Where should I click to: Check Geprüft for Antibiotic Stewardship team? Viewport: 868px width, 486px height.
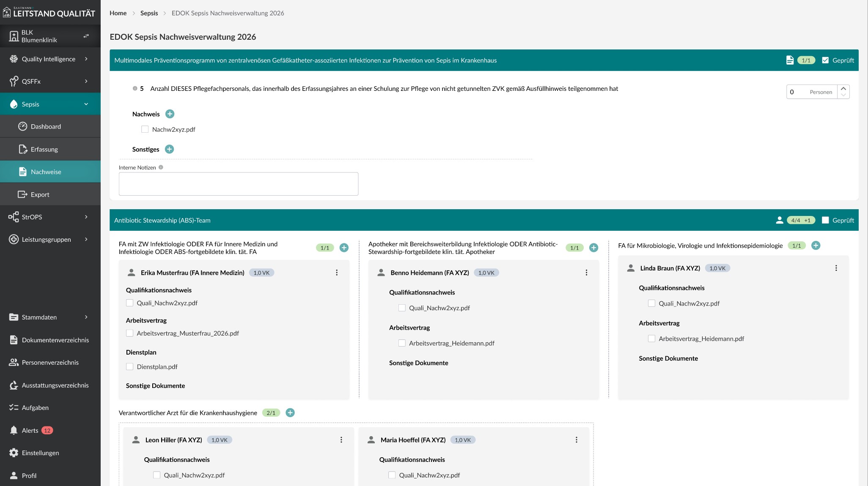(825, 220)
